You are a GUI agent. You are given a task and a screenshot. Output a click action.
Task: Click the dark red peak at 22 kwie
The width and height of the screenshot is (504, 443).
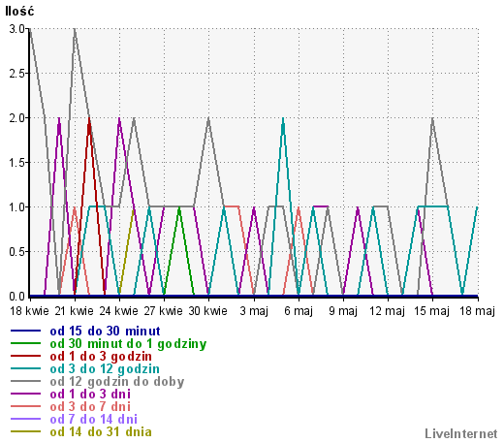(89, 118)
